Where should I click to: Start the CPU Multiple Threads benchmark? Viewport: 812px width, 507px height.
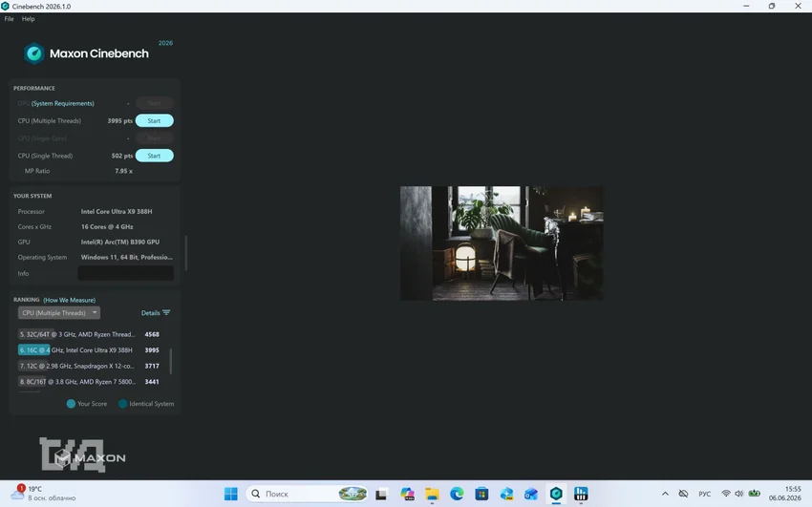tap(155, 120)
